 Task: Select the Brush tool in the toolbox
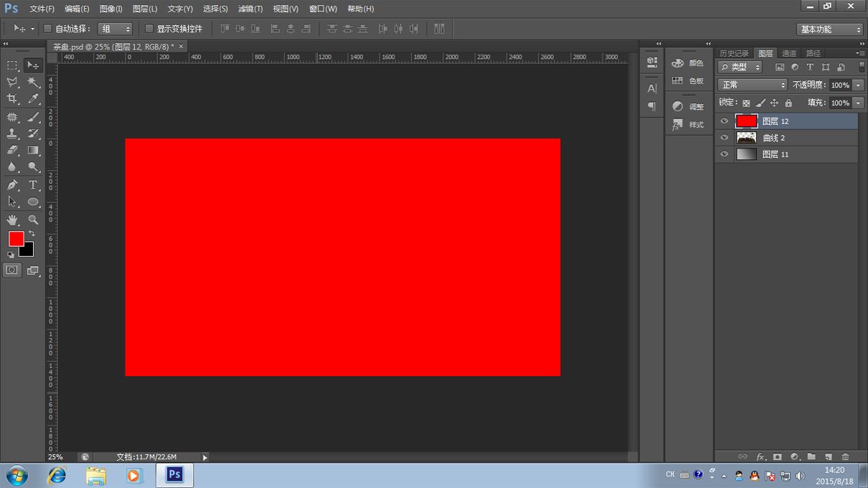(33, 117)
